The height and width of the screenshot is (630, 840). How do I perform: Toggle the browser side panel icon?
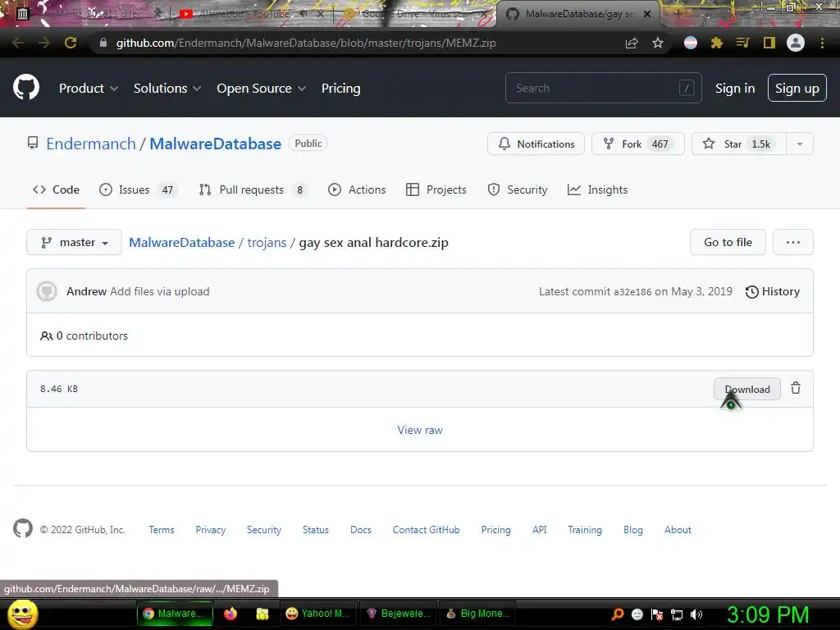point(769,43)
